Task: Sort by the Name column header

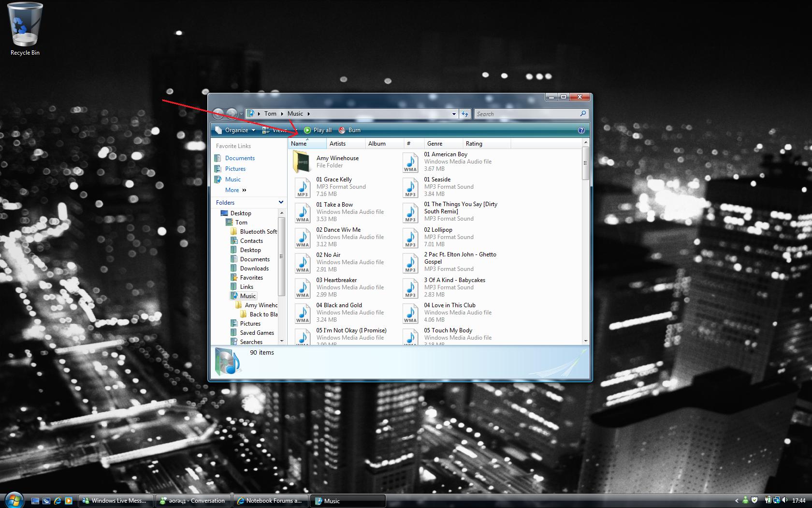Action: point(307,144)
